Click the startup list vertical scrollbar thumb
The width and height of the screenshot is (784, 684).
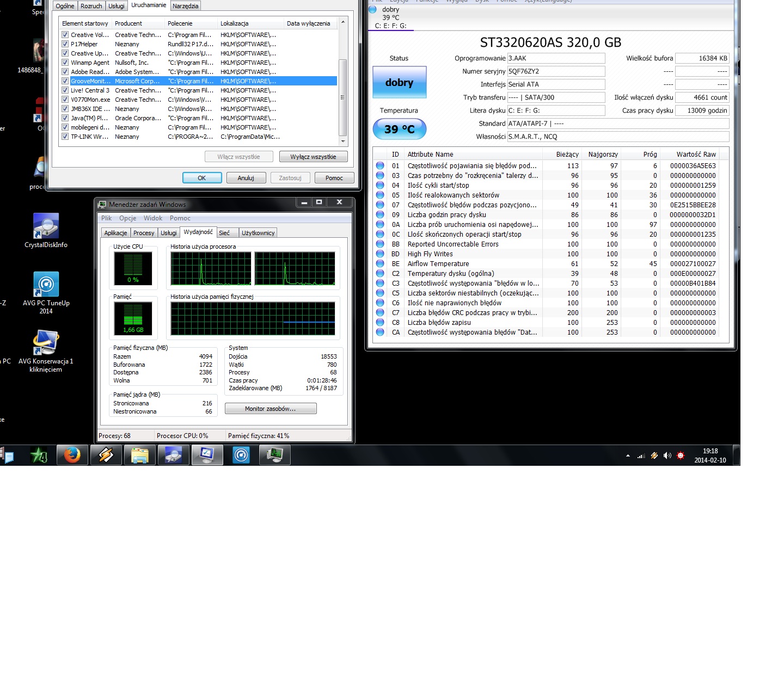click(342, 97)
